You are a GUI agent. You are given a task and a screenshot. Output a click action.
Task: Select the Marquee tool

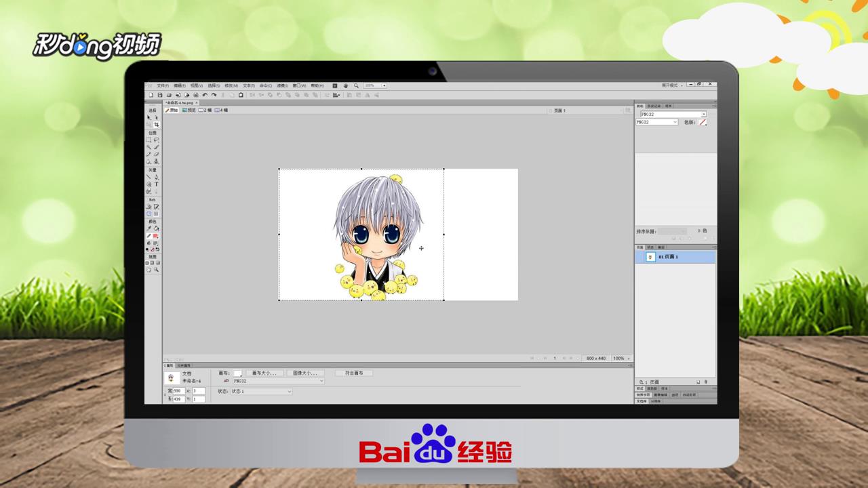point(149,140)
